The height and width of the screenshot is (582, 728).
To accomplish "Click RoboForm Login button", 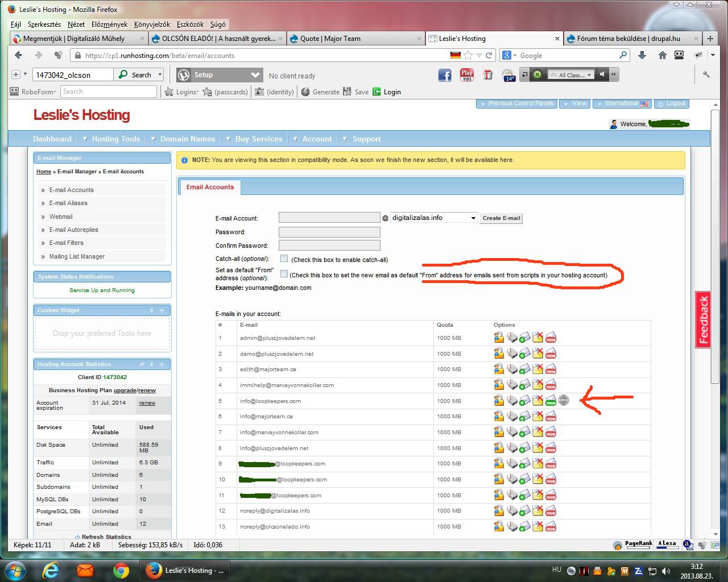I will point(387,92).
